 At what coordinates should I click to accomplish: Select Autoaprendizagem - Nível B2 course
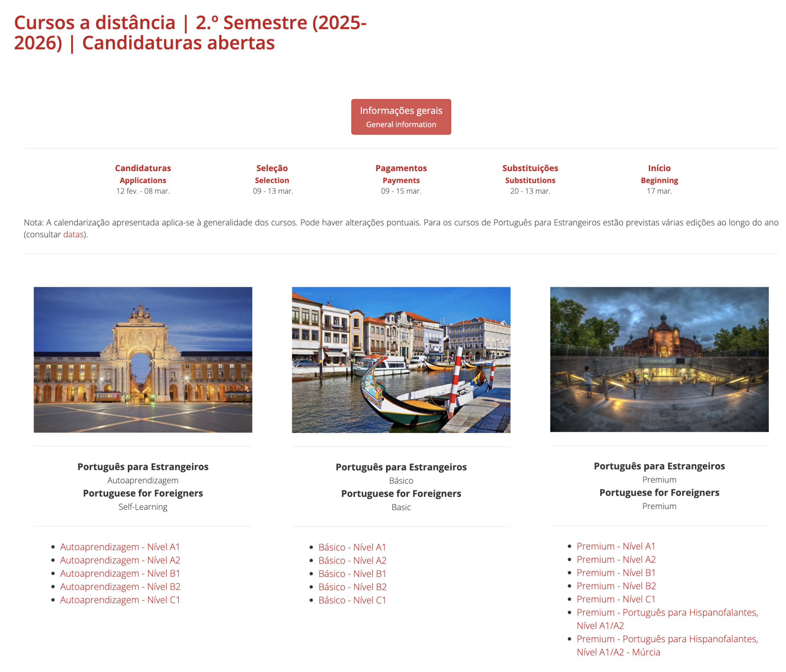point(120,586)
